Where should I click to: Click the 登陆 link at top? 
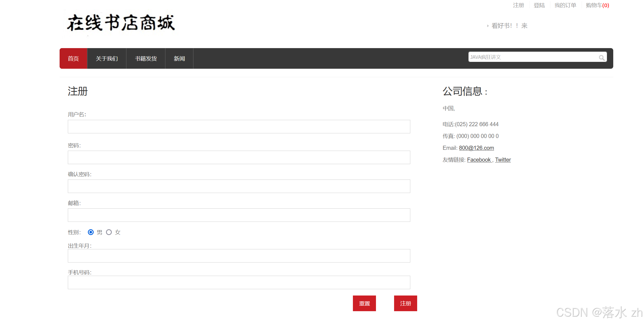539,5
